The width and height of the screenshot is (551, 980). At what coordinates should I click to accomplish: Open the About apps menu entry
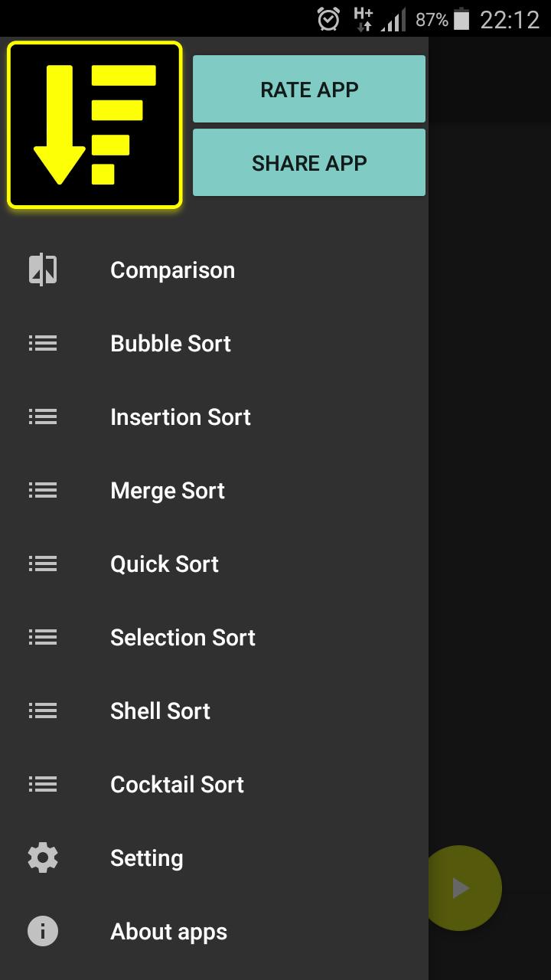click(x=214, y=931)
